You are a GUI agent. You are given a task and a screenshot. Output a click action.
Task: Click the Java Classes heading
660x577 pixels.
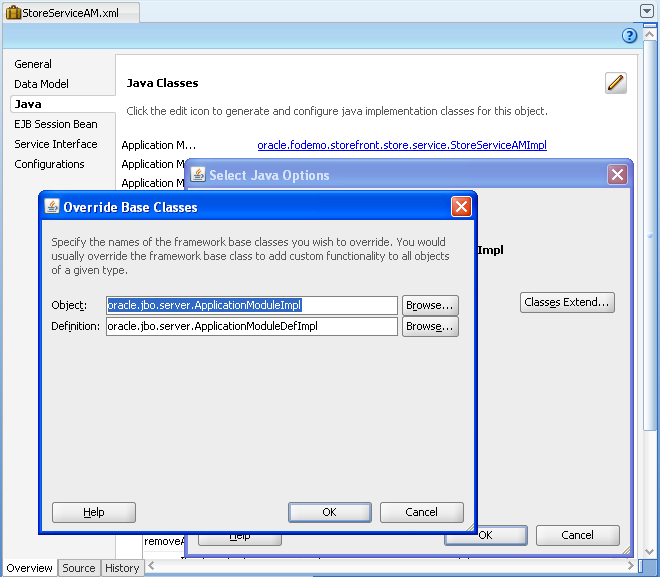tap(162, 83)
